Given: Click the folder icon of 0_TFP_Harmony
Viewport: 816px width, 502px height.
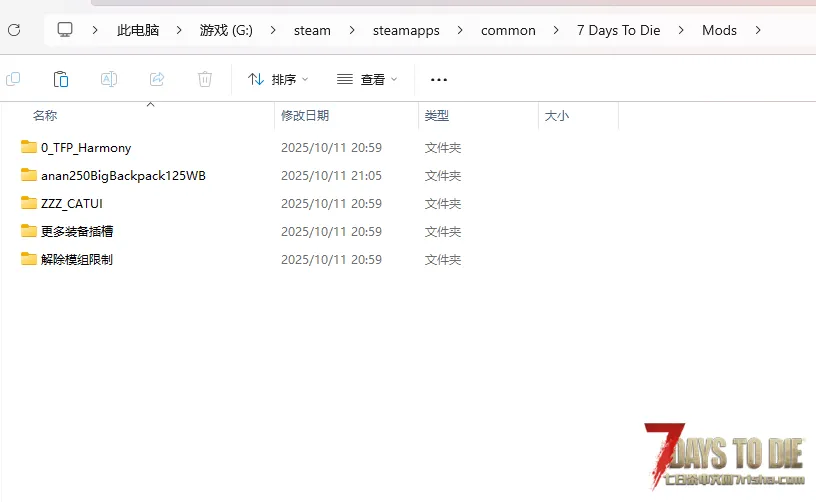Looking at the screenshot, I should 28,147.
